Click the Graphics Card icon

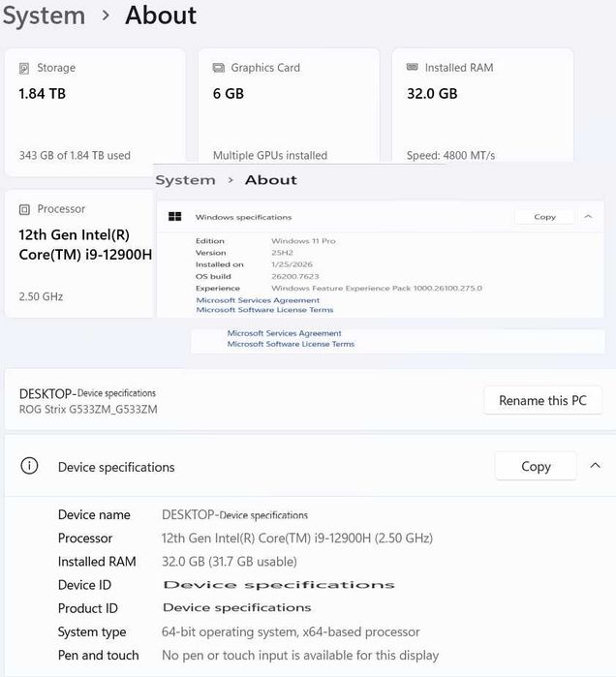219,68
